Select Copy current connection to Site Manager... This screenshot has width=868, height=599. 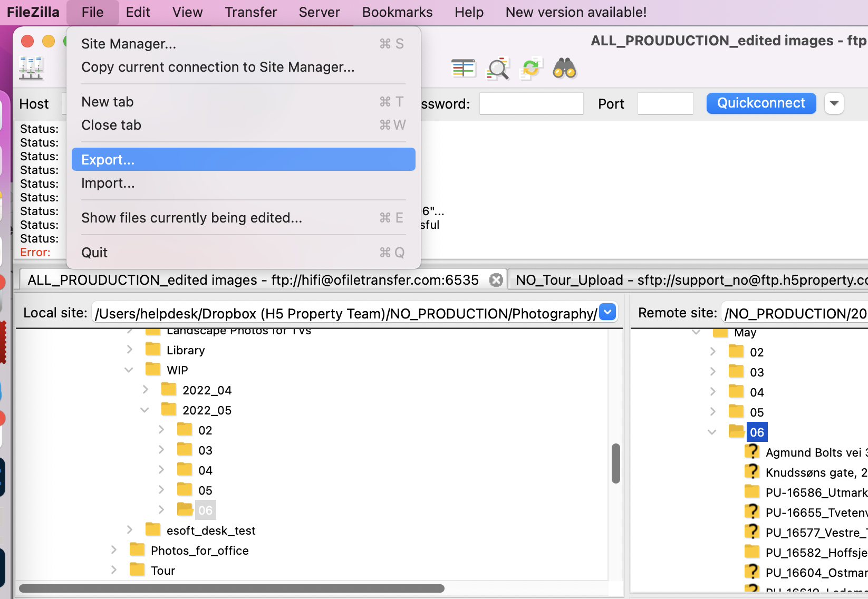click(244, 67)
